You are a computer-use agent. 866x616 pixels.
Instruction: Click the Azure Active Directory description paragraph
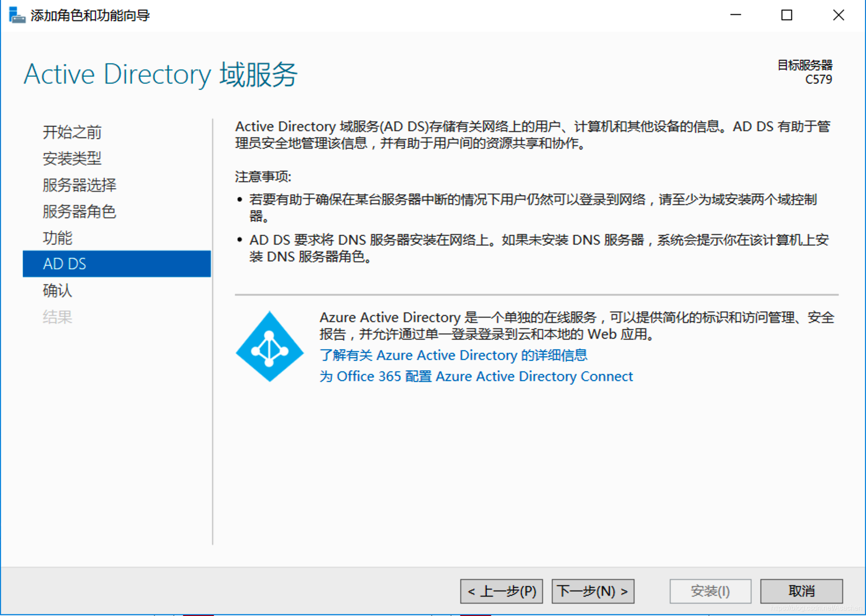(x=577, y=326)
